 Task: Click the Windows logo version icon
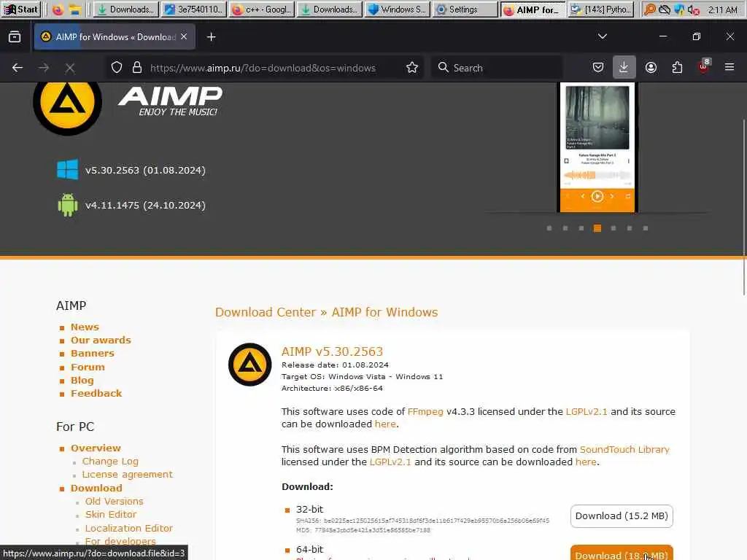click(67, 170)
